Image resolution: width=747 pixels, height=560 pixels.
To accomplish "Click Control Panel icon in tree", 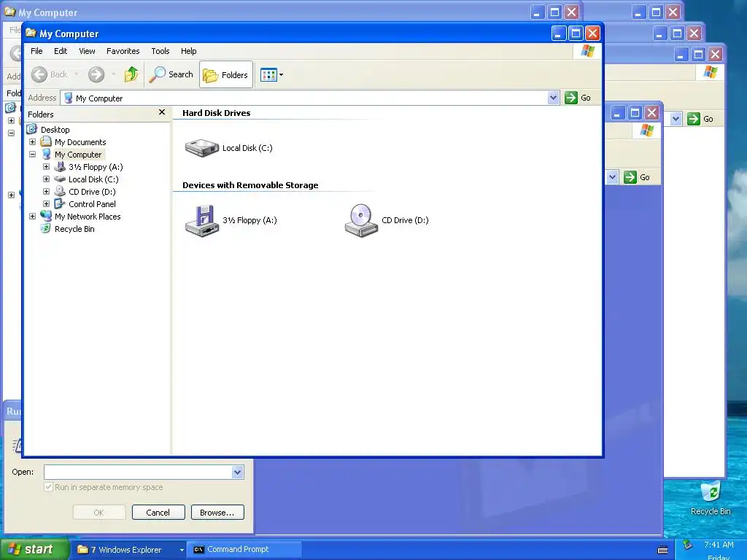I will click(x=60, y=203).
